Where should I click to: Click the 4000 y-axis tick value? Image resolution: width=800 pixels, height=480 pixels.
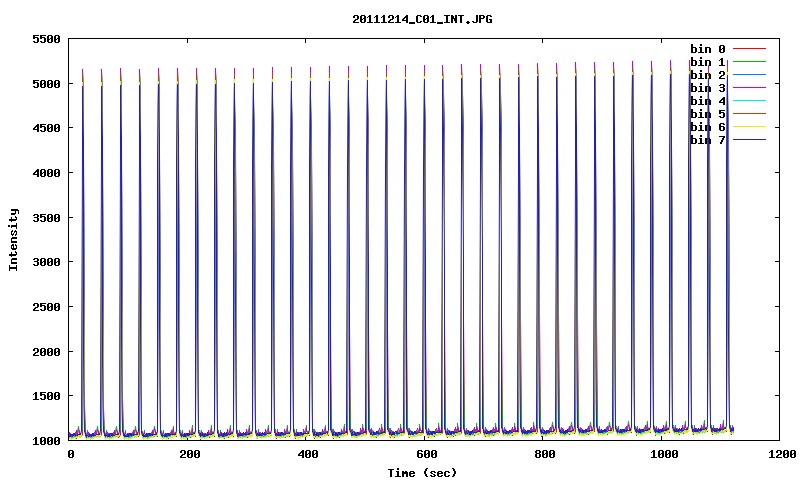[x=46, y=173]
